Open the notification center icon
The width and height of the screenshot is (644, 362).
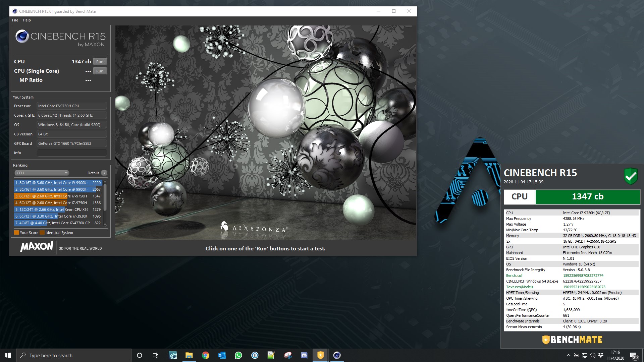(x=634, y=356)
